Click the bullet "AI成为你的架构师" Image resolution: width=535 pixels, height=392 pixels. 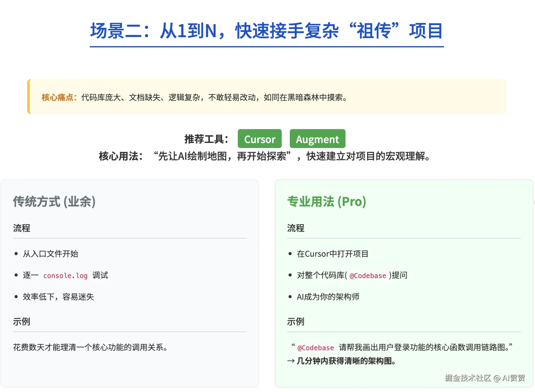pyautogui.click(x=328, y=297)
